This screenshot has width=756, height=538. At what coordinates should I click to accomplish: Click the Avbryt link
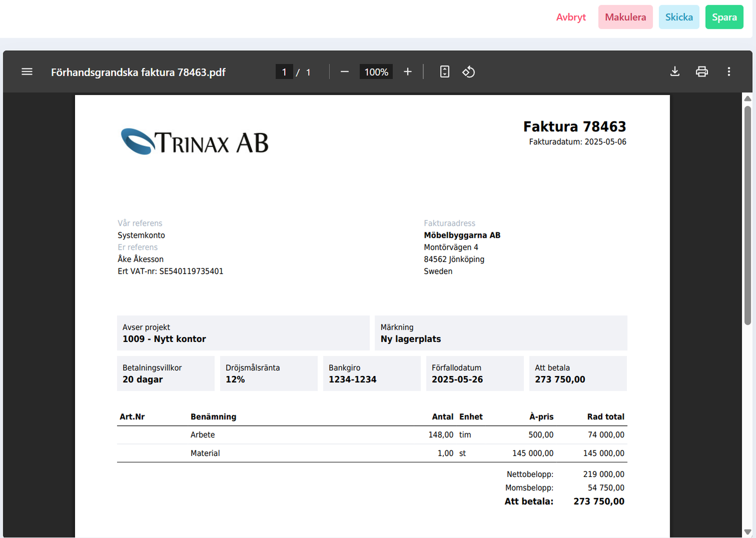(571, 17)
